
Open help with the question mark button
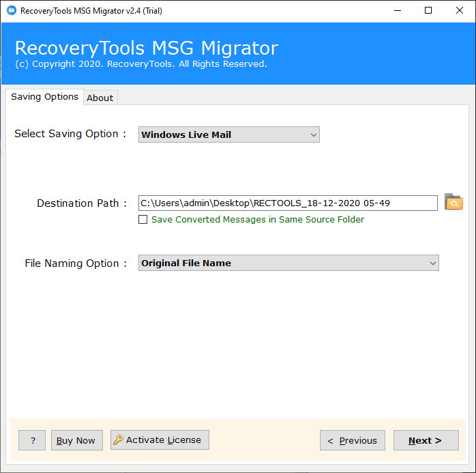[x=32, y=440]
